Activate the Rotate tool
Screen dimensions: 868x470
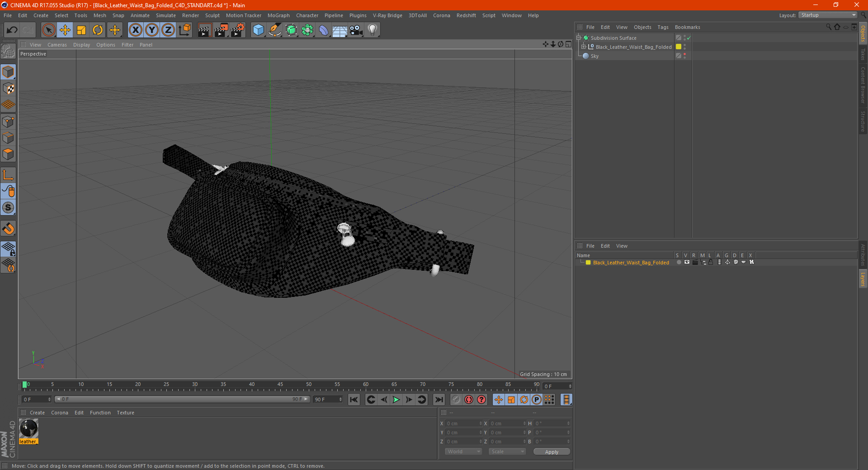(x=98, y=30)
